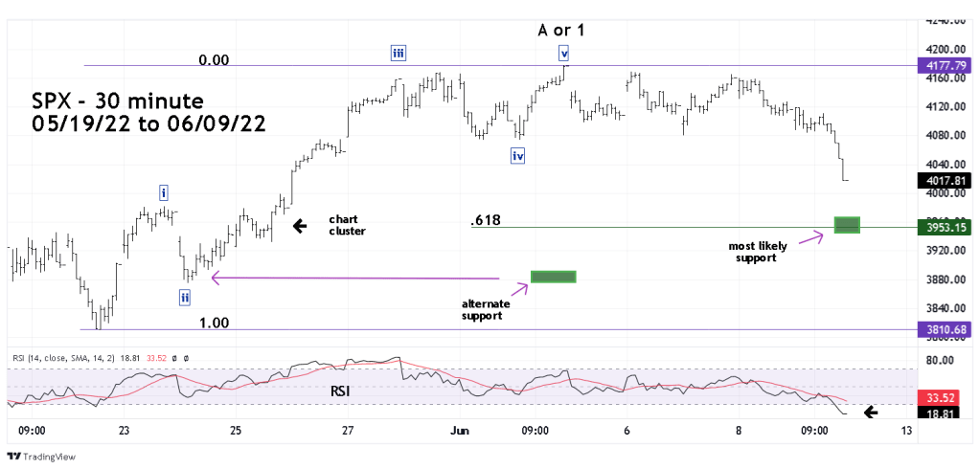Select the '.618' Fibonacci level label
Screen dimensions: 980x469
pyautogui.click(x=487, y=221)
